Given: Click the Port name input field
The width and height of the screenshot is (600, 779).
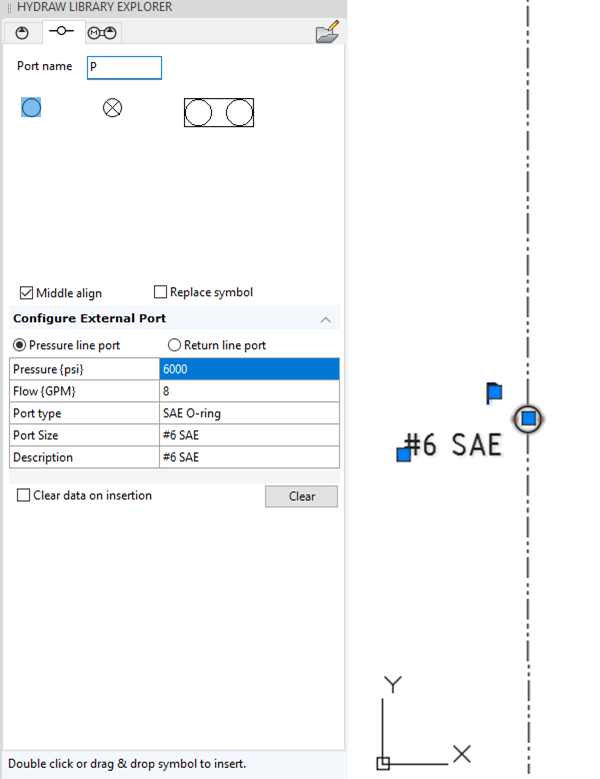Looking at the screenshot, I should tap(124, 68).
